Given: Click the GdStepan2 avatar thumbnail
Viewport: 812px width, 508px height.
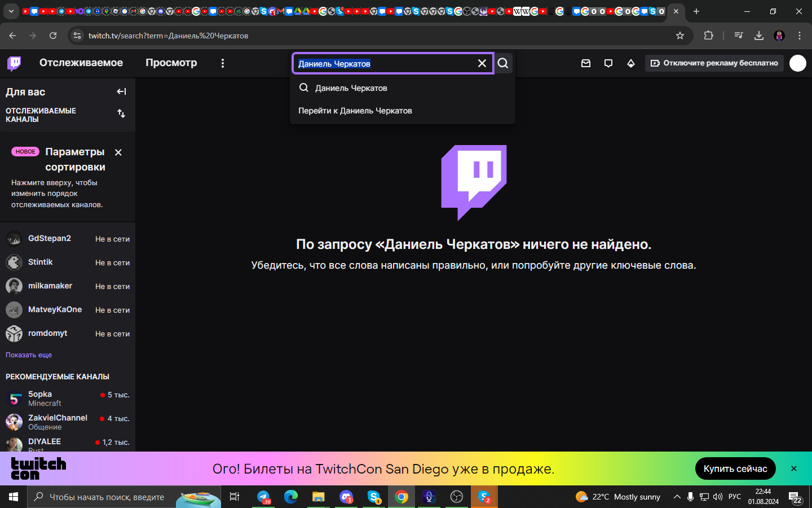Looking at the screenshot, I should [x=14, y=239].
